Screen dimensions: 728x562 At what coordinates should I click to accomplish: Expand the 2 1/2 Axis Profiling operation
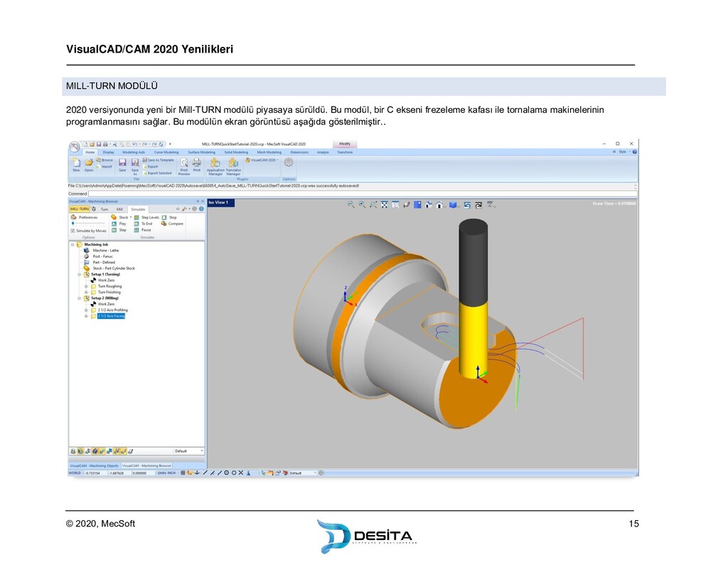[86, 310]
